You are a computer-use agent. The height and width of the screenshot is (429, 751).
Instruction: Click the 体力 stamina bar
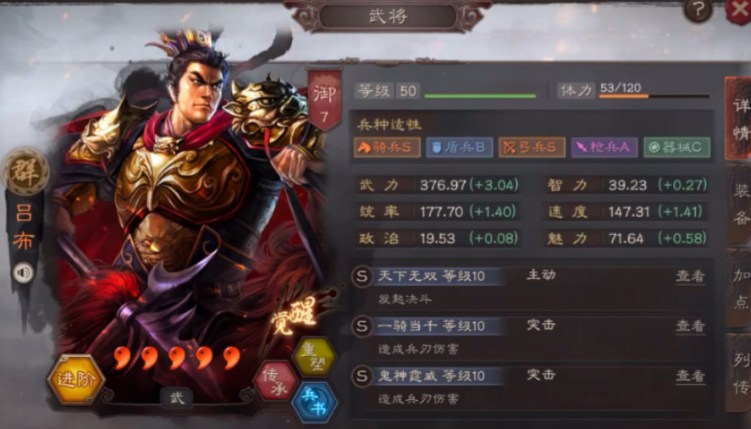(x=654, y=96)
